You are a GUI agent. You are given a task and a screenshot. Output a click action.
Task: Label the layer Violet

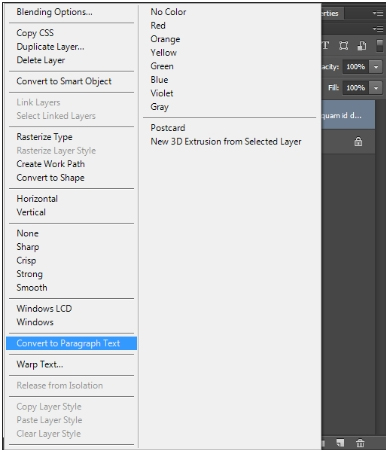point(162,93)
